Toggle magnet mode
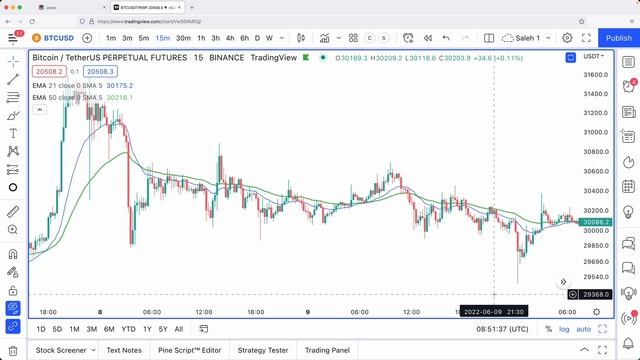Screen dimensions: 640x360 click(13, 254)
